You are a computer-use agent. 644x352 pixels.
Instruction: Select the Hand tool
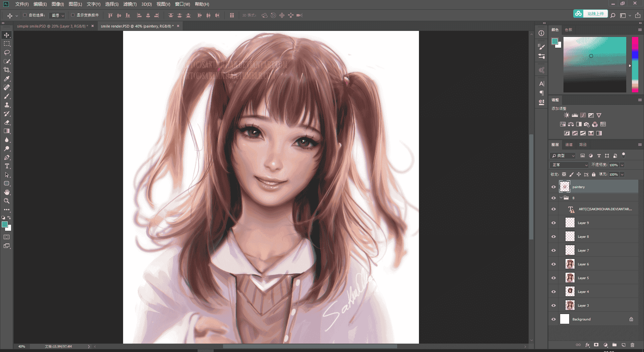(x=7, y=192)
